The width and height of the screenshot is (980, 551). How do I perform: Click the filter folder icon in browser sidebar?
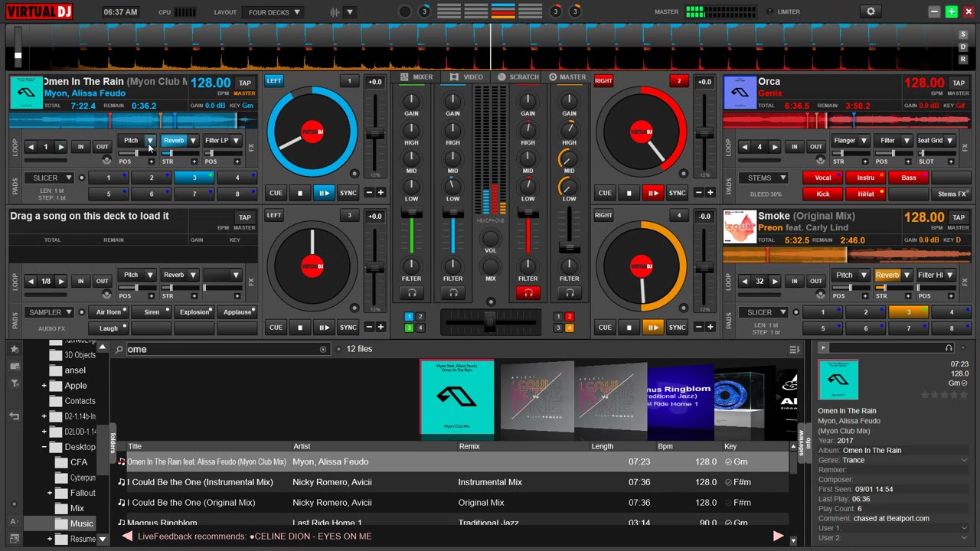coord(14,383)
